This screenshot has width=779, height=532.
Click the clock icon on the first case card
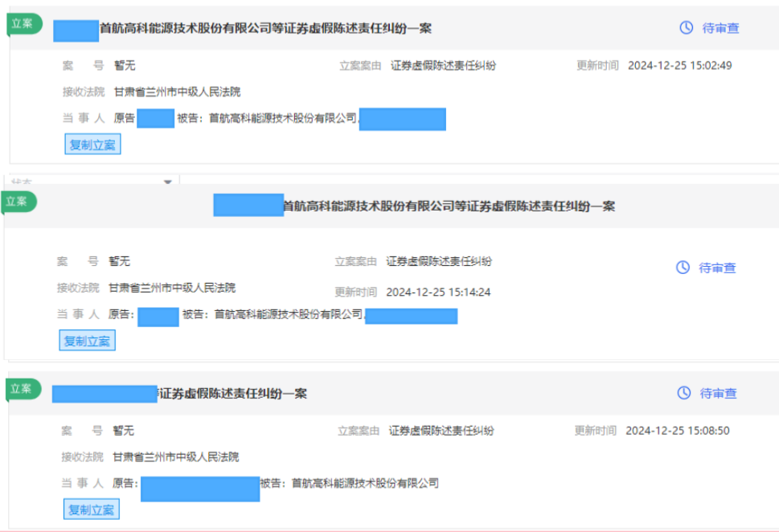[685, 27]
